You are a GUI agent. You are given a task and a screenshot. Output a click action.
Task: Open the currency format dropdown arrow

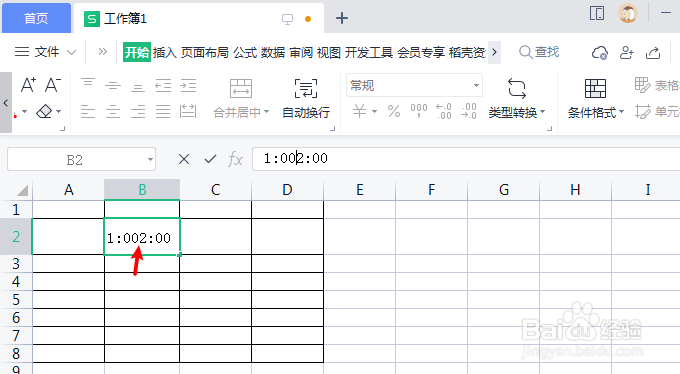pos(374,112)
